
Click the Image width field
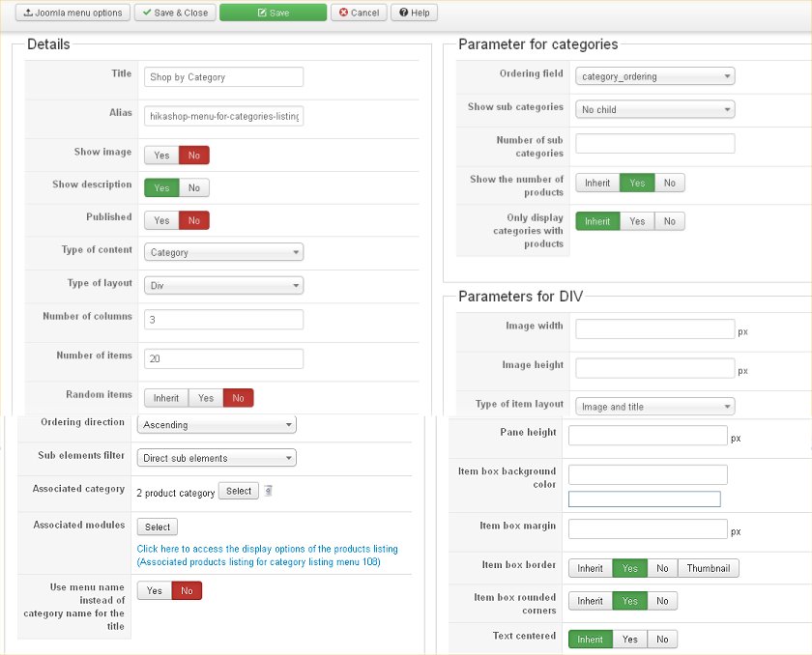coord(655,329)
